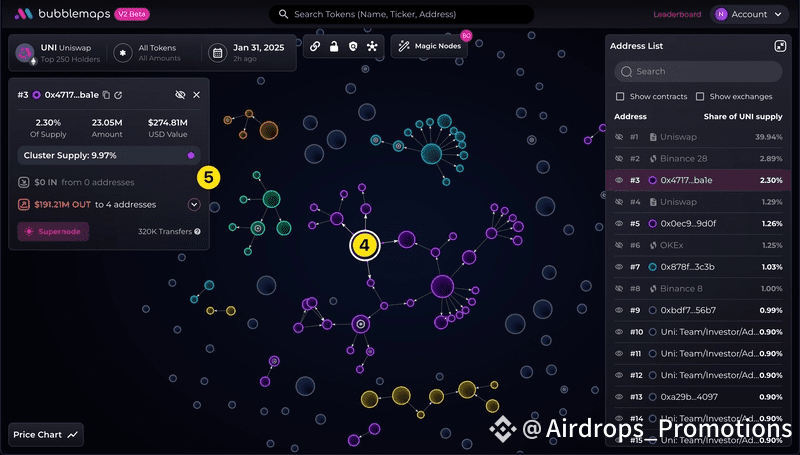Click the transfers help question icon
Viewport: 800px width, 455px height.
click(197, 232)
